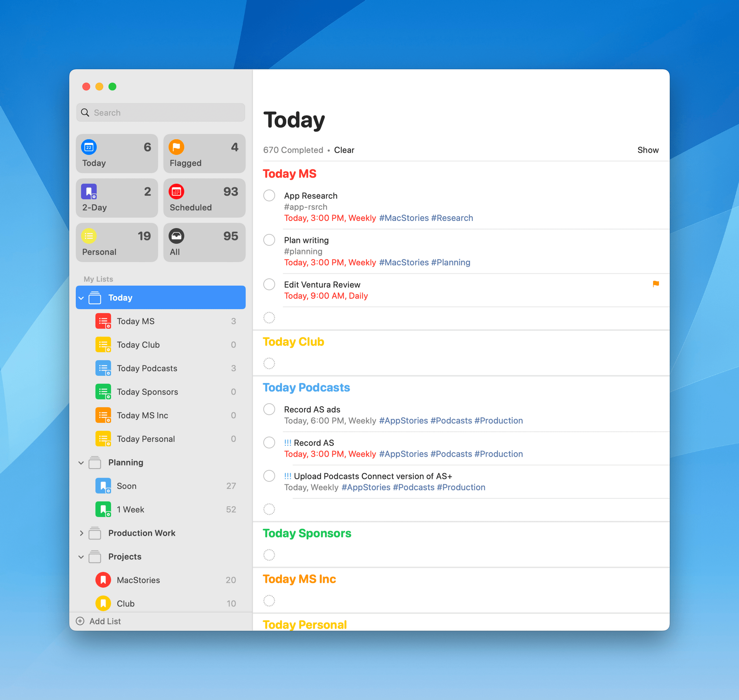Click Show to reveal completed reminders
This screenshot has height=700, width=739.
pos(648,150)
